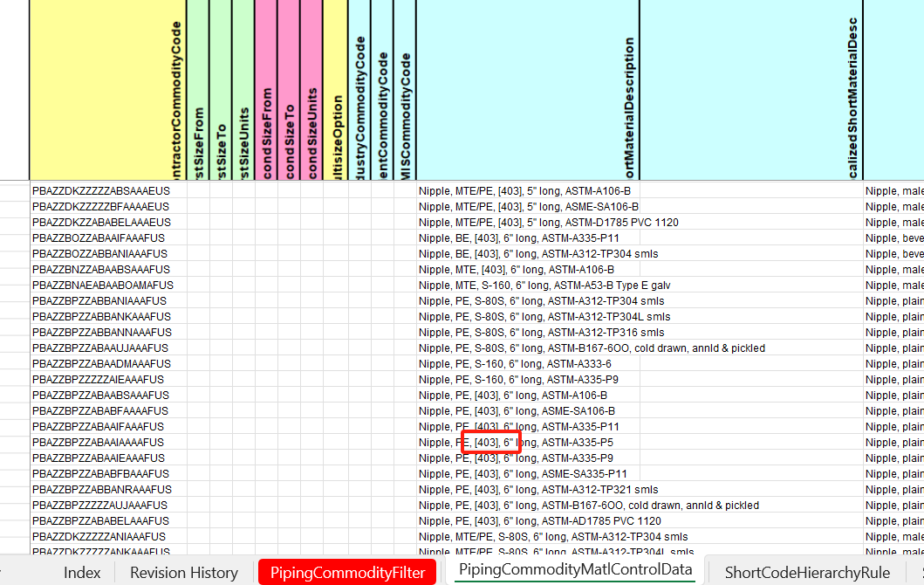The width and height of the screenshot is (924, 585).
Task: Click cell PBAZZBPZZABAAIFAAAFUS
Action: pos(108,427)
